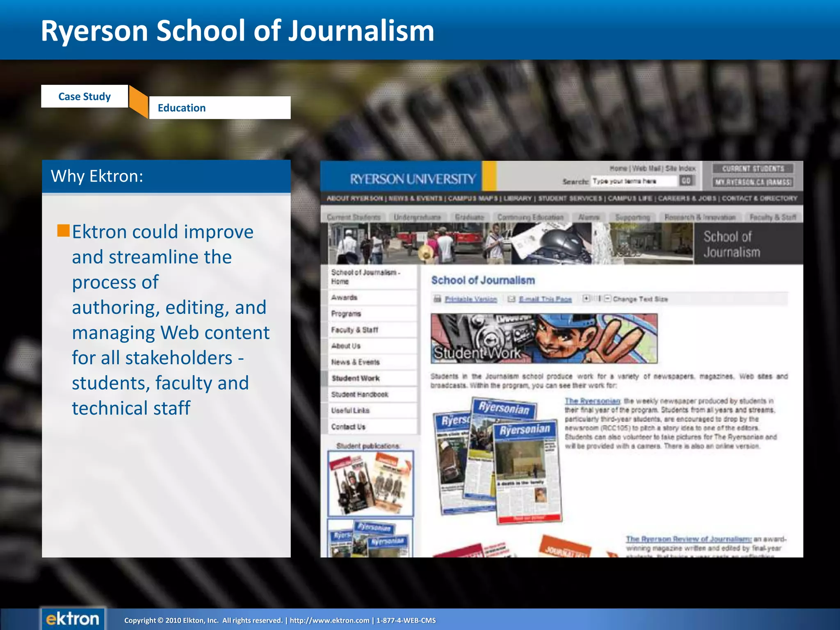Open the Web Mail link
The width and height of the screenshot is (840, 630).
tap(647, 168)
